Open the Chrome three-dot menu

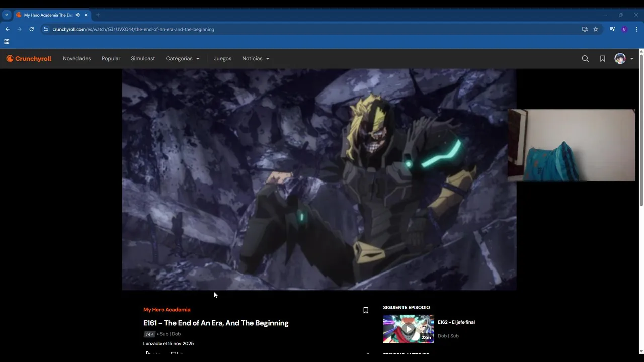(x=636, y=29)
